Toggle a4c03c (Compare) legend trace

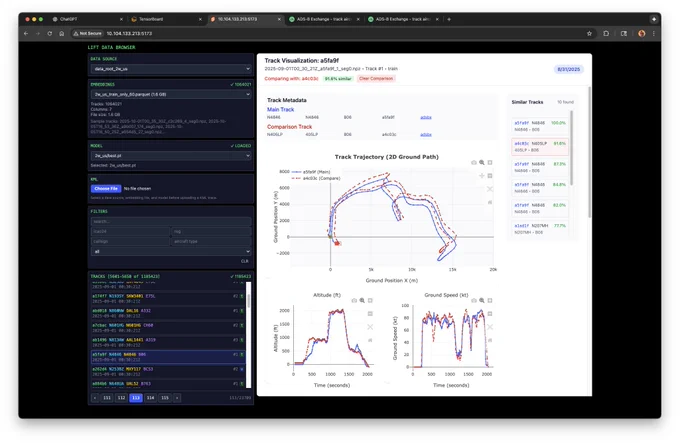pyautogui.click(x=316, y=178)
